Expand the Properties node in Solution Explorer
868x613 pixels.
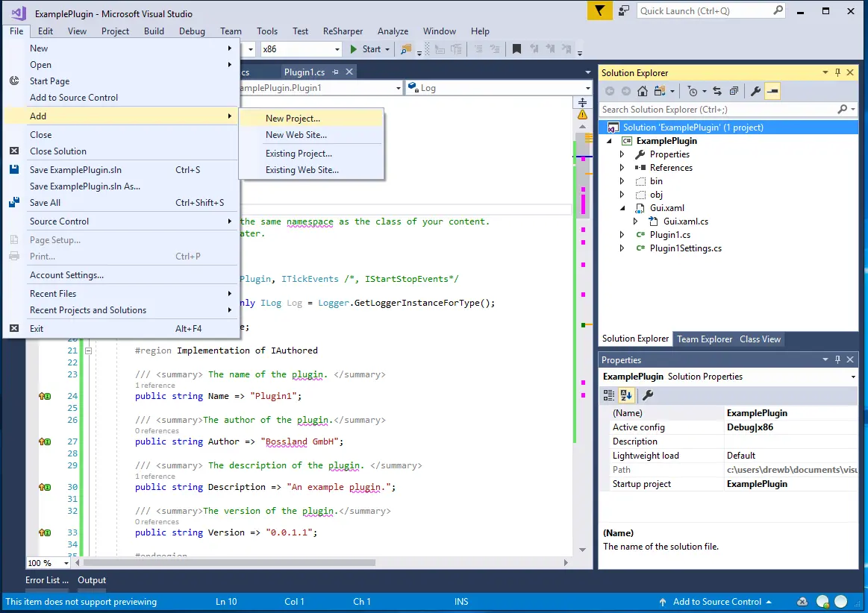pyautogui.click(x=622, y=154)
